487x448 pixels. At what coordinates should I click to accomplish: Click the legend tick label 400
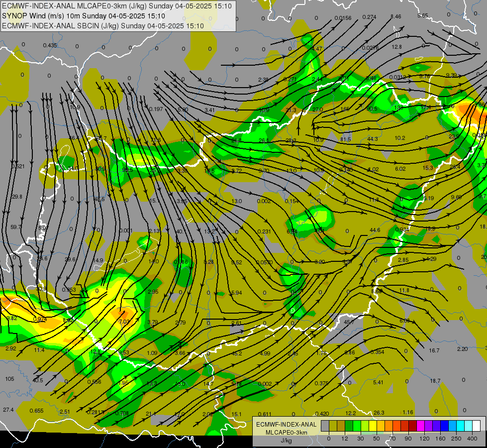click(x=472, y=439)
